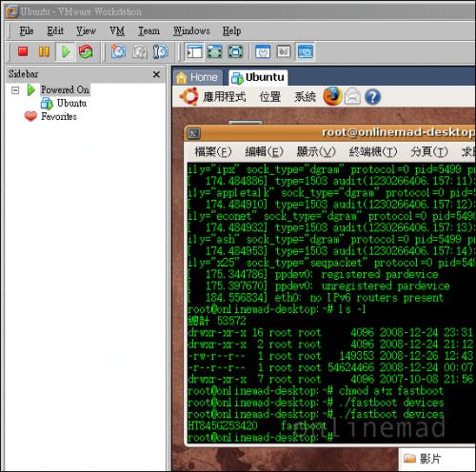The width and height of the screenshot is (476, 472).
Task: Open the terminal 終端機(T) menu
Action: (x=373, y=152)
